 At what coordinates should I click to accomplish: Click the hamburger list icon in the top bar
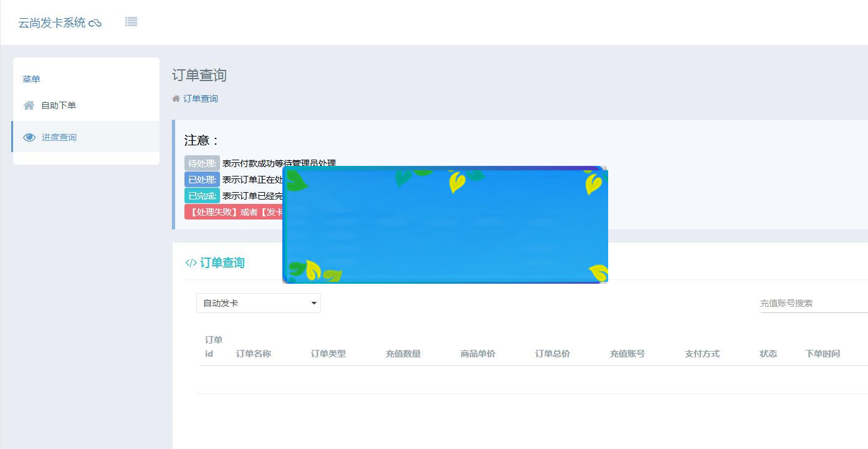131,21
